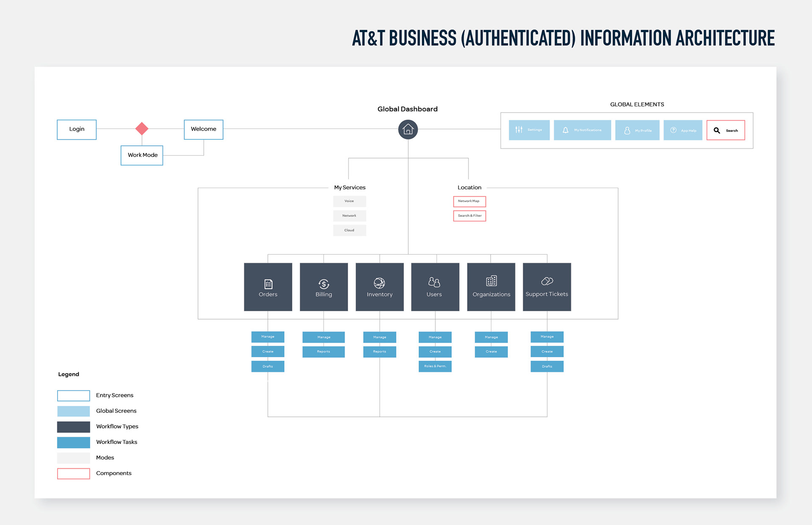
Task: Click the "Components" legend label
Action: pos(114,473)
